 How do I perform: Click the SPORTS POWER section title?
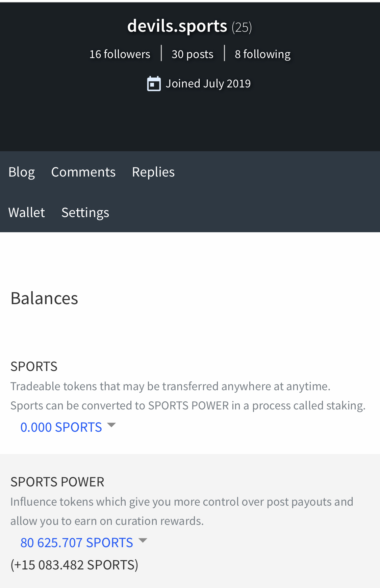point(57,482)
